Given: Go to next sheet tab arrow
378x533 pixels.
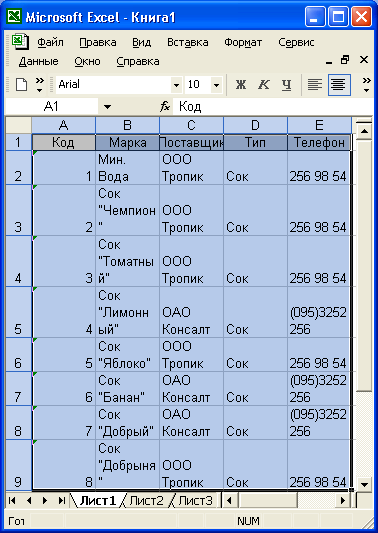Looking at the screenshot, I should tap(45, 500).
